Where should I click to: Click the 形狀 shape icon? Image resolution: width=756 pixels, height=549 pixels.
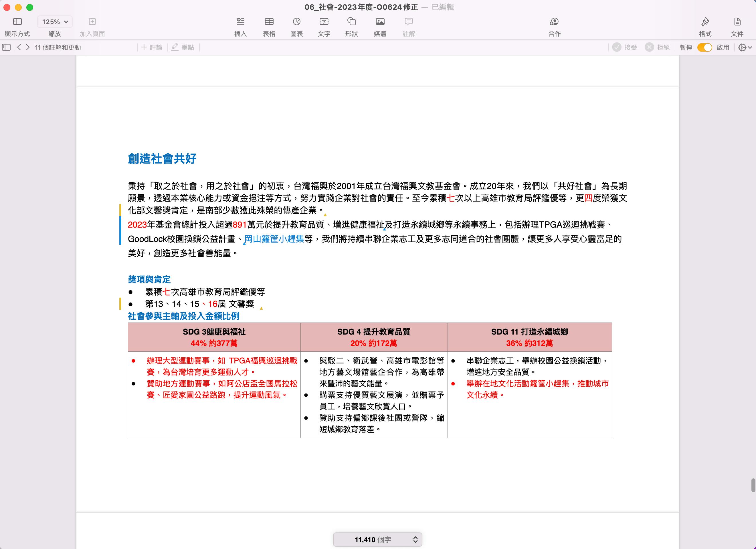click(351, 22)
